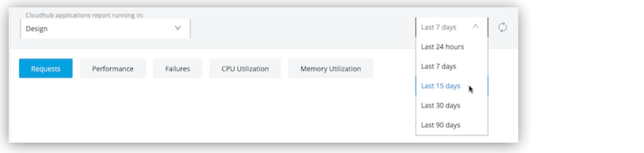644x153 pixels.
Task: Switch to the Requests tab
Action: click(x=46, y=69)
